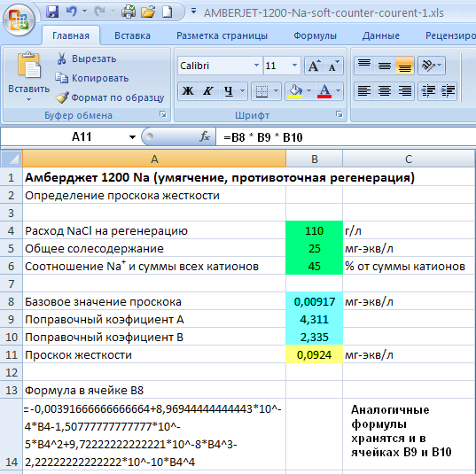Open the font color dropdown arrow
This screenshot has width=476, height=474.
coord(339,91)
